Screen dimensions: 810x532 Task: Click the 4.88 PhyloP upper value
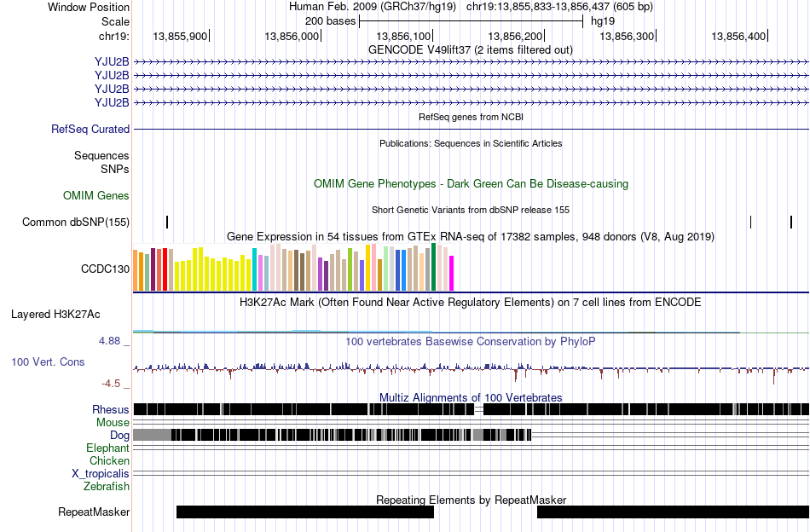pyautogui.click(x=109, y=341)
